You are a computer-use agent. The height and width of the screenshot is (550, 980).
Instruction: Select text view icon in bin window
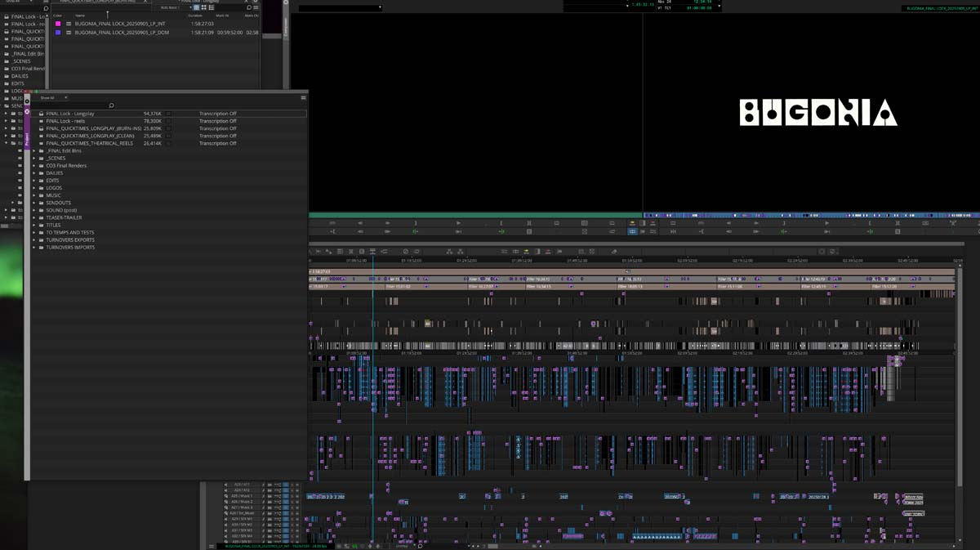(196, 7)
